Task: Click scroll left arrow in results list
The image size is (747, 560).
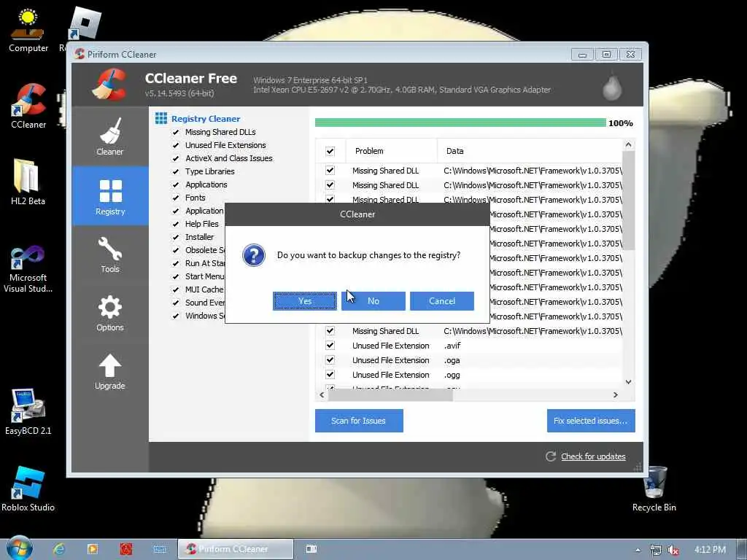Action: 322,394
